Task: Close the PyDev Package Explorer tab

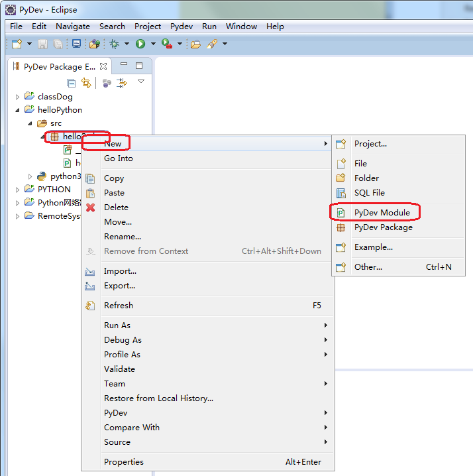Action: pos(103,66)
